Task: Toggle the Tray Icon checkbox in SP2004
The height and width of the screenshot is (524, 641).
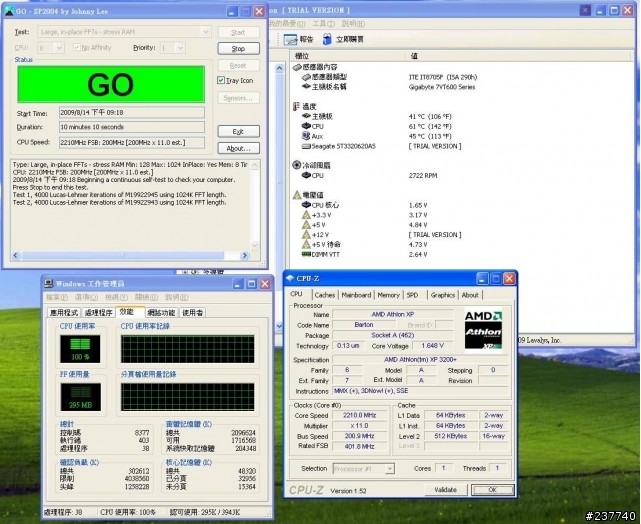Action: [x=221, y=80]
